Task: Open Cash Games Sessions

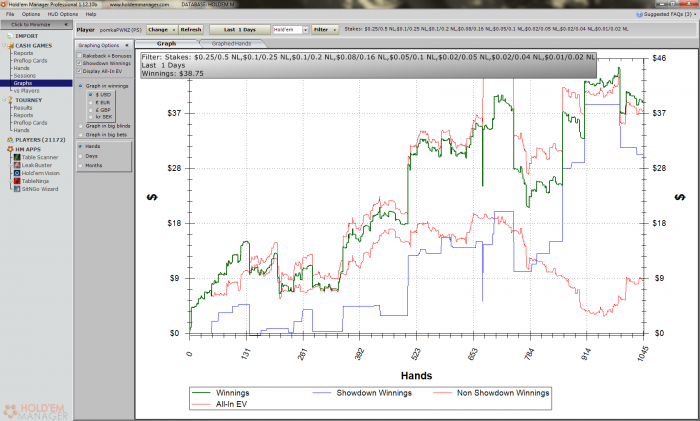Action: pos(24,76)
